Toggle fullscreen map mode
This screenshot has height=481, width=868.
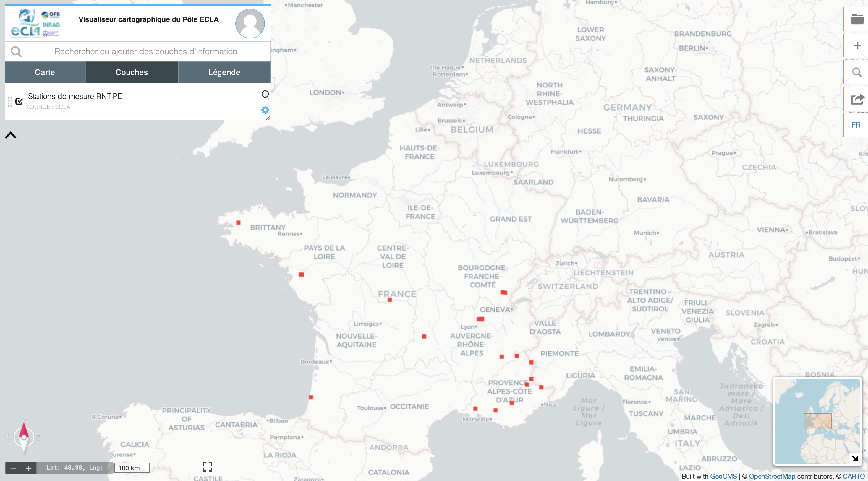[207, 467]
